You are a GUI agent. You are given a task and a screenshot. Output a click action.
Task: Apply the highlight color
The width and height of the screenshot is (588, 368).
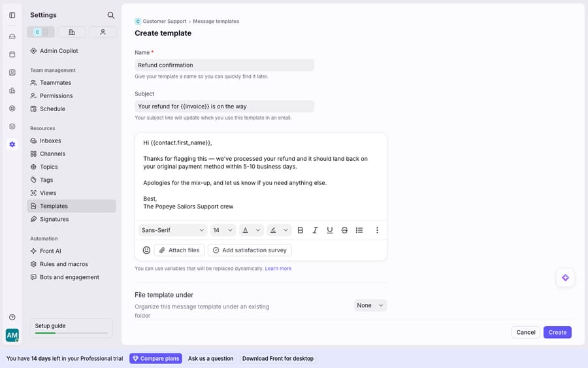coord(273,230)
